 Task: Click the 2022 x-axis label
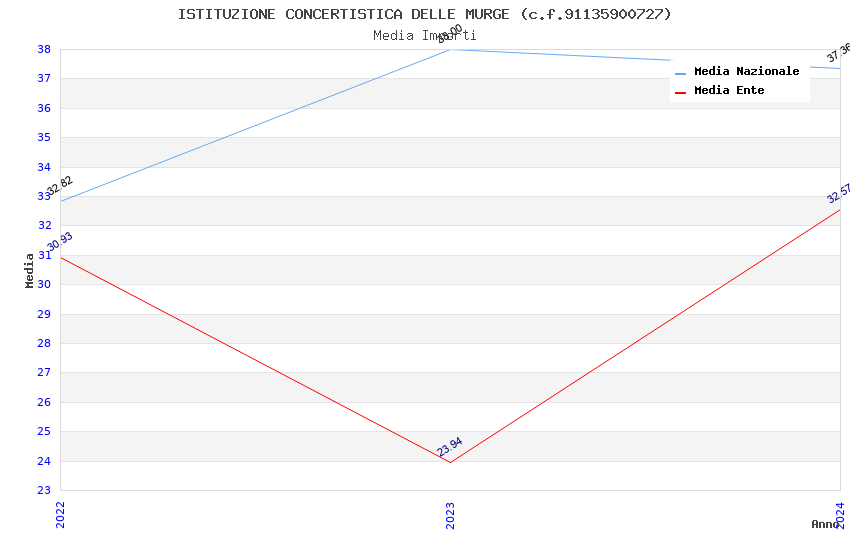pos(60,515)
